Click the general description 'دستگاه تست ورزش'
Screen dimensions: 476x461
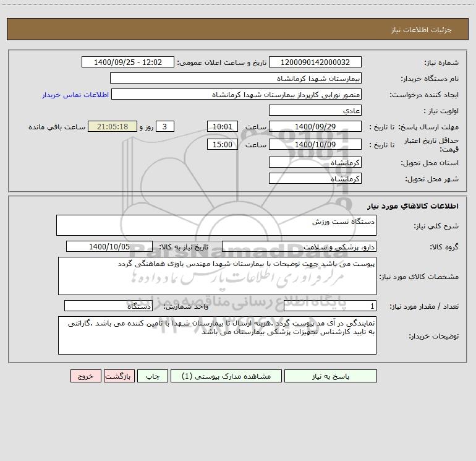point(216,225)
